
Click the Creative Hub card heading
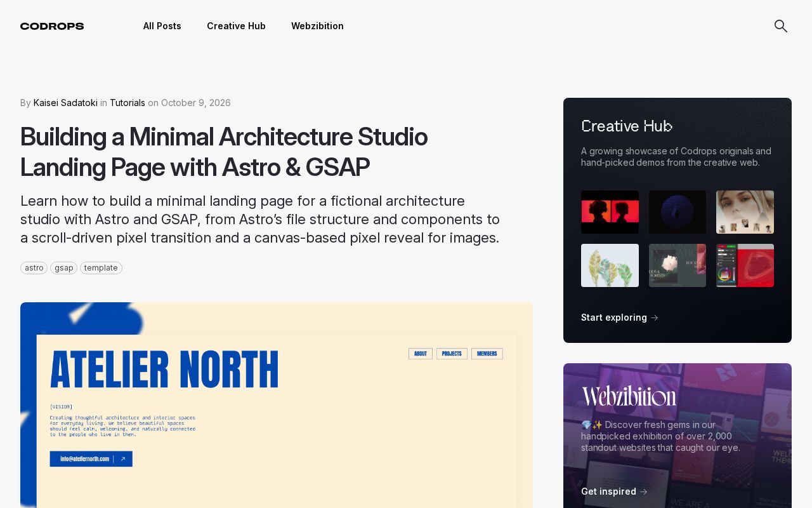click(x=627, y=126)
